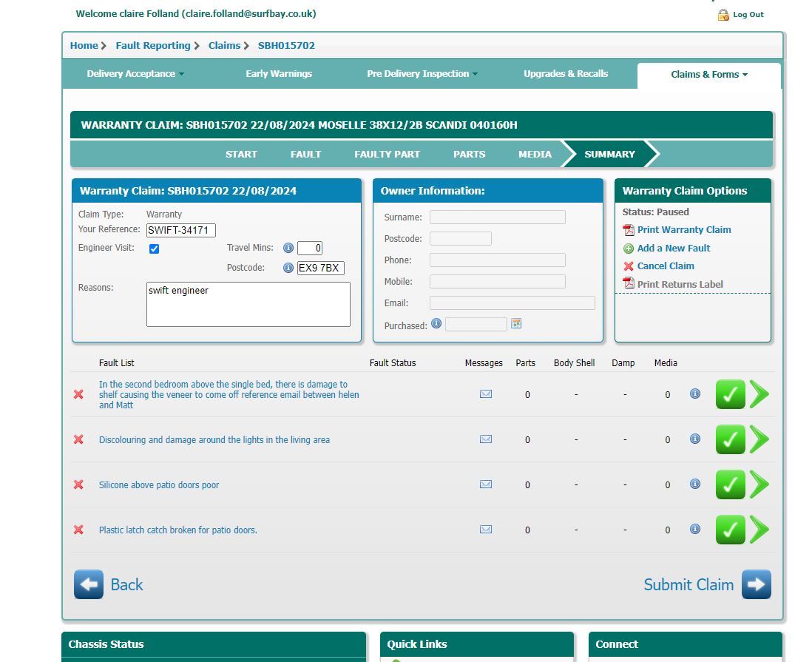Click green checkmark for Discolouring fault row
Image resolution: width=812 pixels, height=662 pixels.
730,439
